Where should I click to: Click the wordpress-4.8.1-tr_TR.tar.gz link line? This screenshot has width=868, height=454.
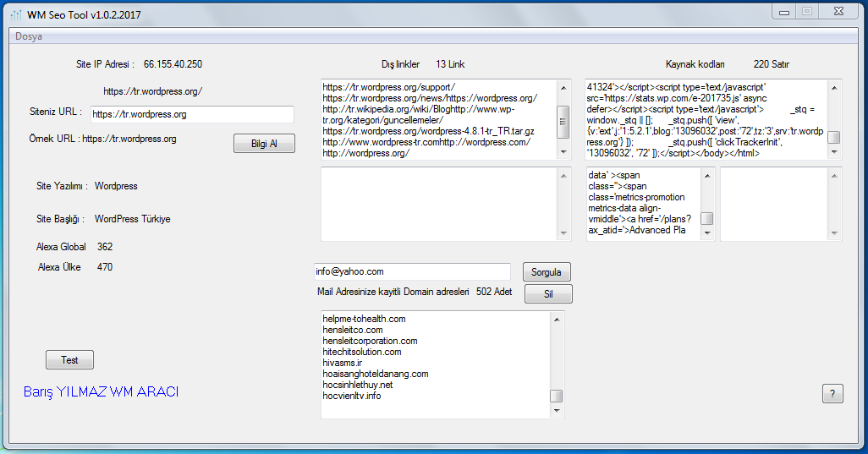tap(428, 131)
